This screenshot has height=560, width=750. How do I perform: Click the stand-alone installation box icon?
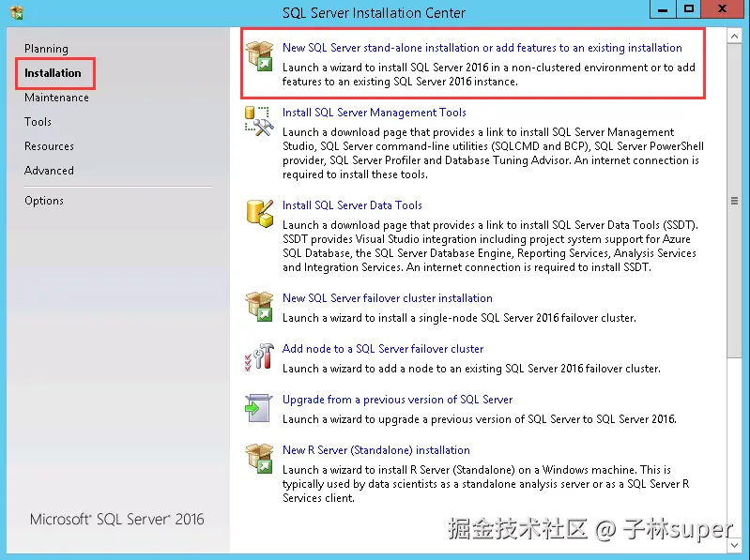(x=259, y=56)
